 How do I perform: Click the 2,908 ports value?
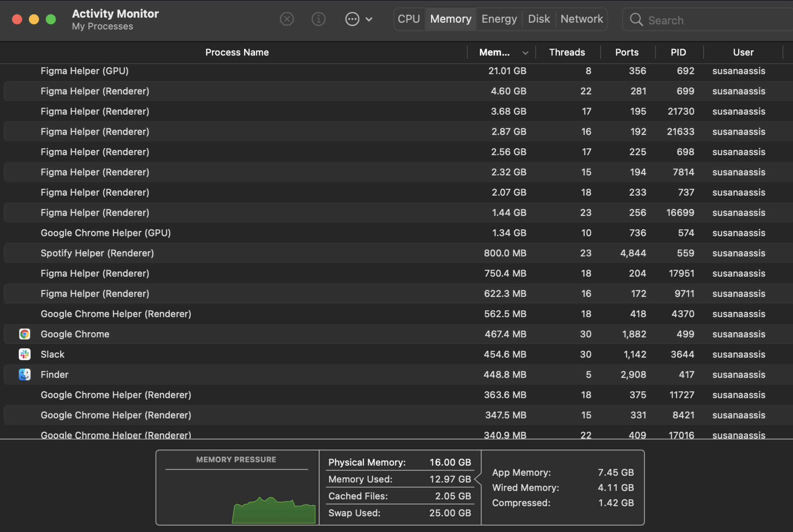tap(633, 374)
